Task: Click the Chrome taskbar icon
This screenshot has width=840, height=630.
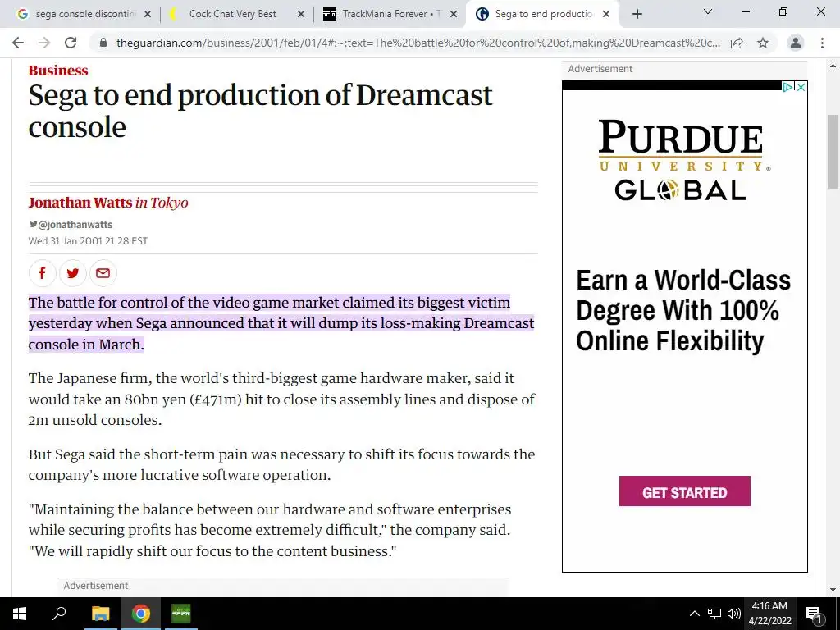Action: (141, 614)
